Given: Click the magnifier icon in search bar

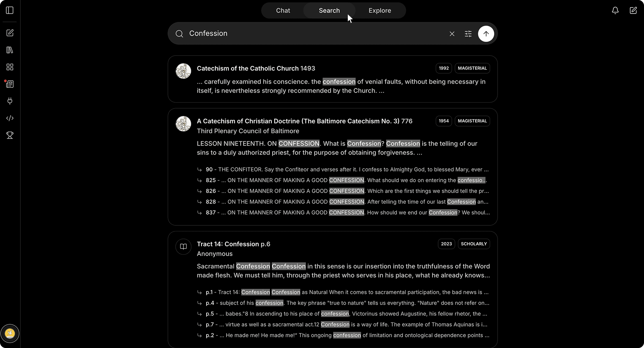Looking at the screenshot, I should pyautogui.click(x=179, y=34).
